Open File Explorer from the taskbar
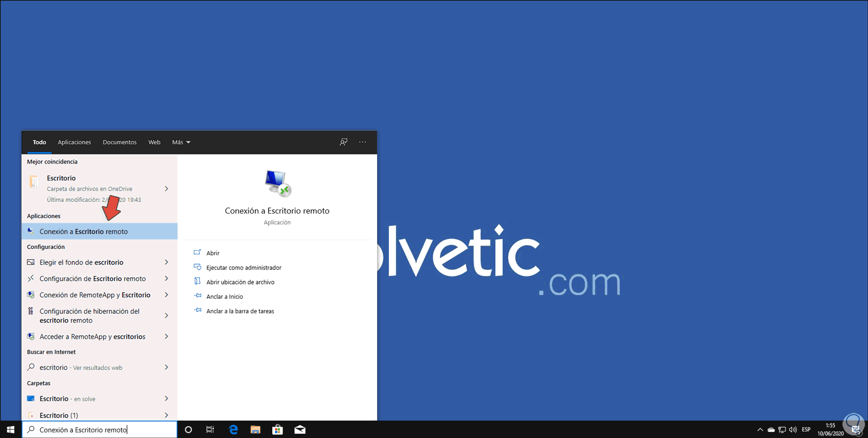The height and width of the screenshot is (438, 868). [x=256, y=429]
